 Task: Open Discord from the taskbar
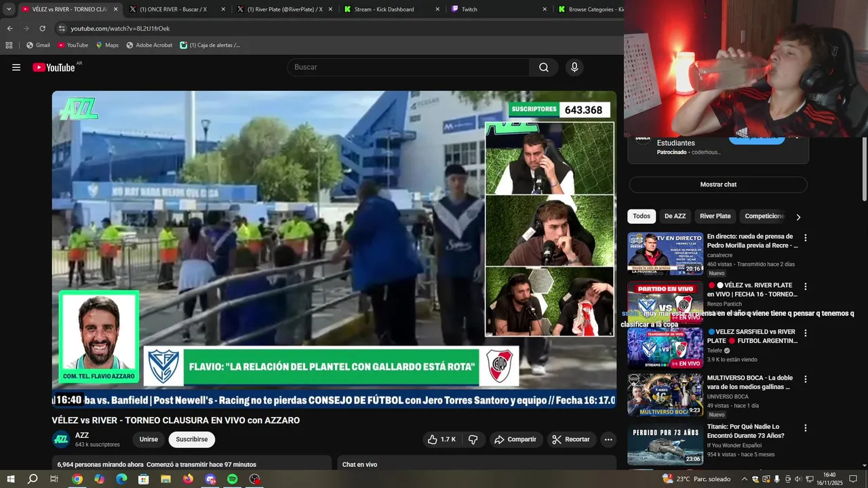pyautogui.click(x=210, y=479)
